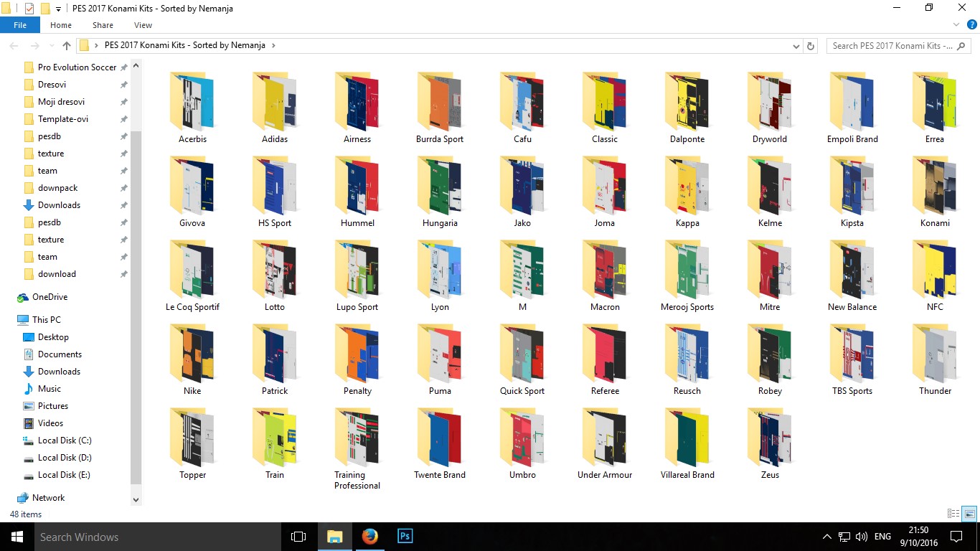Select the Givova folder
Screen dimensions: 980x551
[x=192, y=192]
